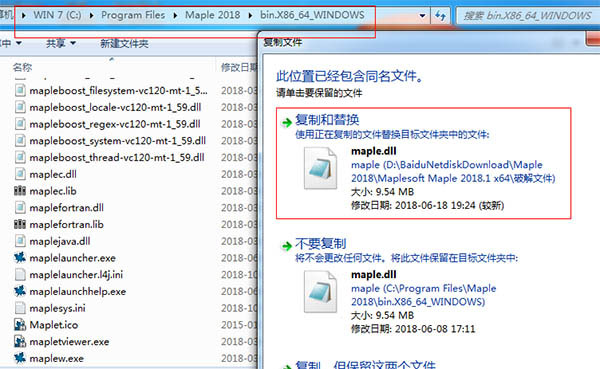Click the maplec.dll file icon
Screen dimensions: 600x369
point(20,174)
